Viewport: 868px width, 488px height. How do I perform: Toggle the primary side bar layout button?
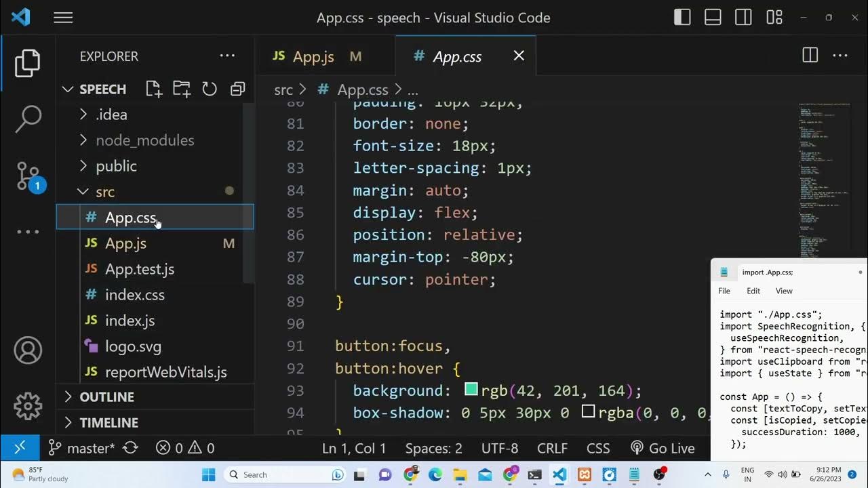[x=682, y=18]
